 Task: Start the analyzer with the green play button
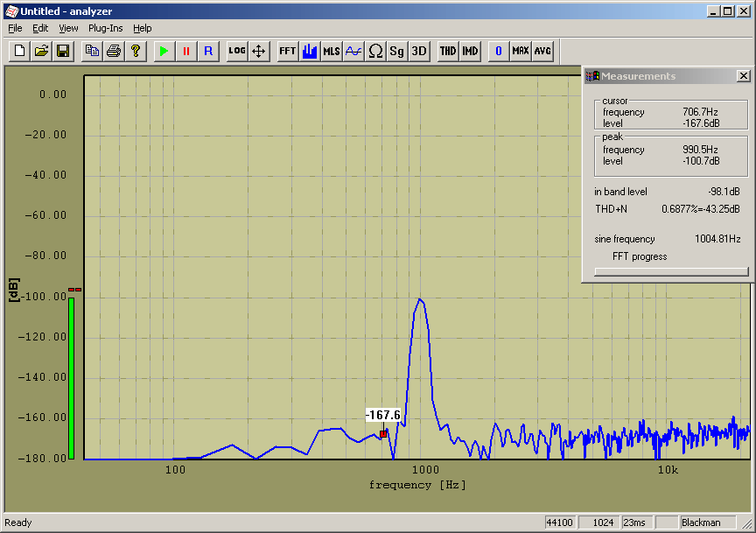(x=164, y=51)
